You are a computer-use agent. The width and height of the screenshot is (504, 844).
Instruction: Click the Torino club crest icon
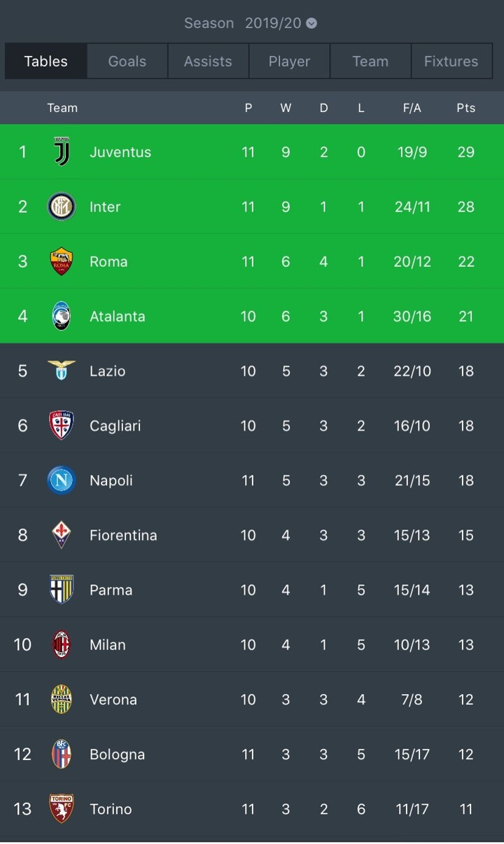[x=62, y=808]
